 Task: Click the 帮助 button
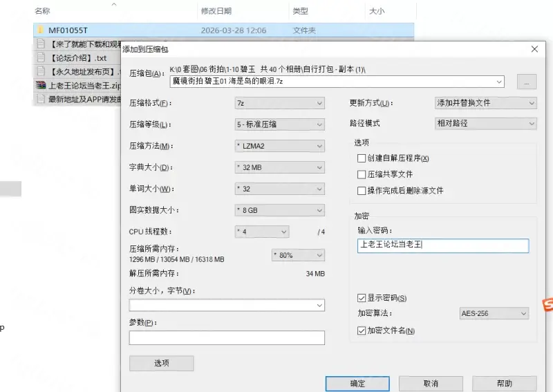coord(505,384)
